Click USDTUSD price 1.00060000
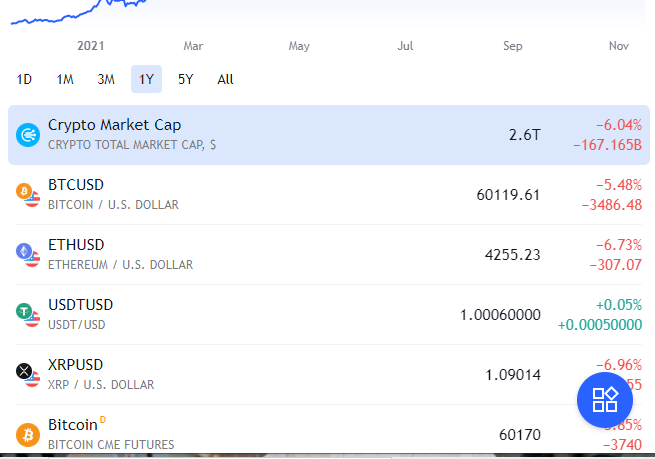The width and height of the screenshot is (655, 459). tap(500, 315)
